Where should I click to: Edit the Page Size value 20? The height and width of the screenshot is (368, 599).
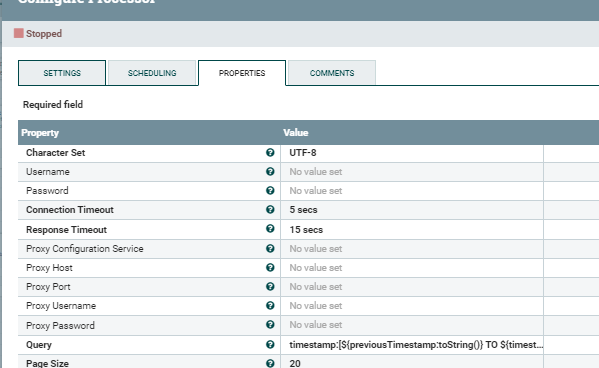412,362
